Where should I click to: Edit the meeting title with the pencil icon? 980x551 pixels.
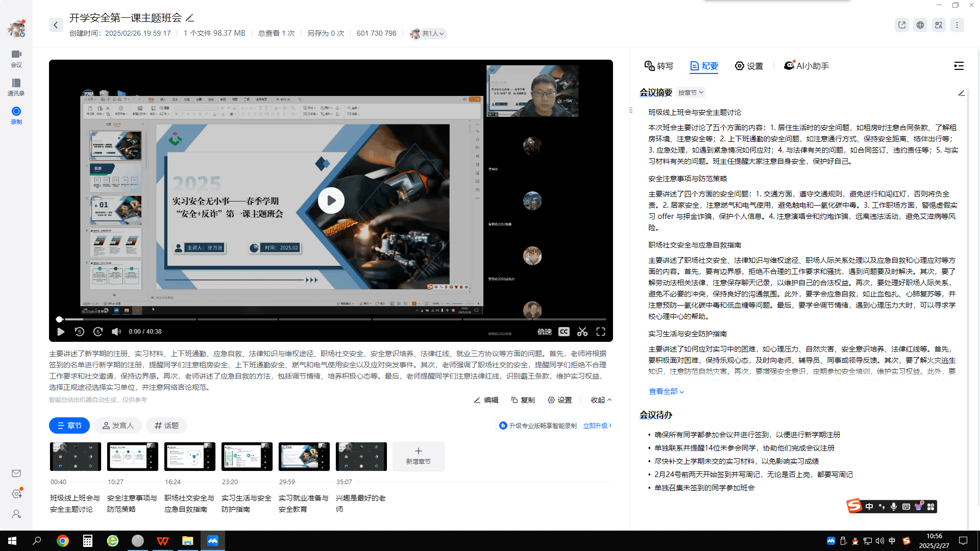click(x=190, y=18)
